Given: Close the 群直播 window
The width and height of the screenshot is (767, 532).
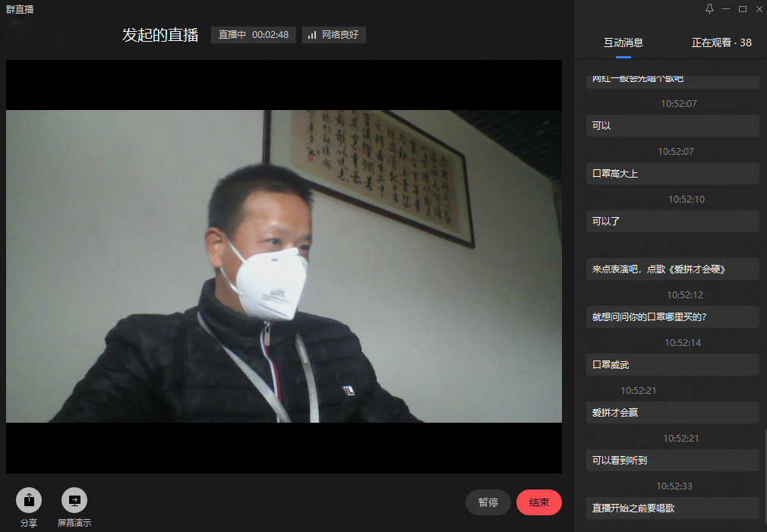Looking at the screenshot, I should coord(759,9).
